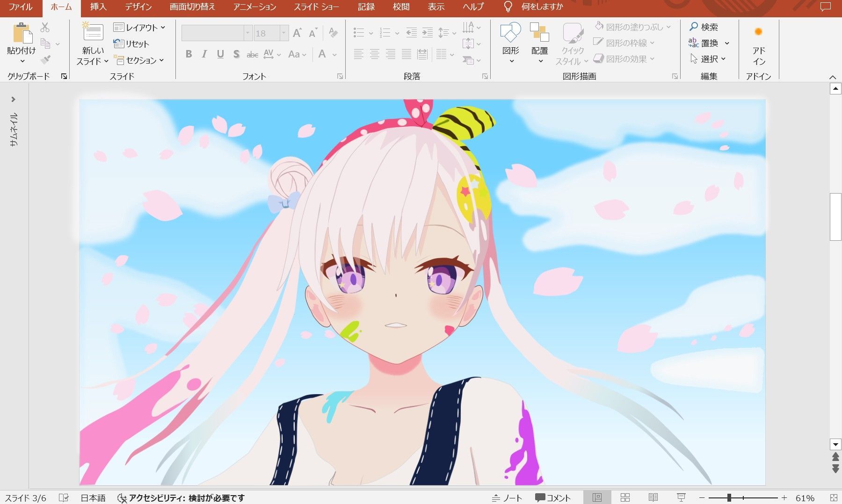Open the File (ファイル) tab
The height and width of the screenshot is (504, 842).
(x=21, y=7)
